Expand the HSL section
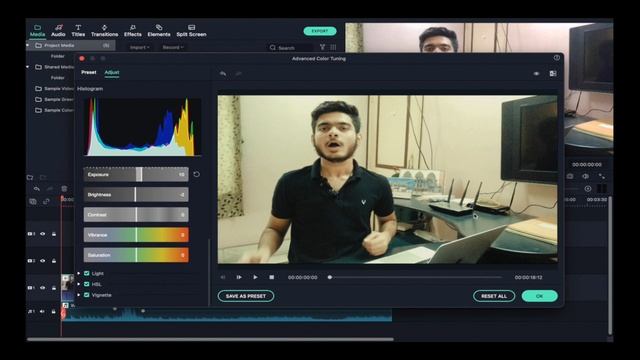 (x=79, y=284)
